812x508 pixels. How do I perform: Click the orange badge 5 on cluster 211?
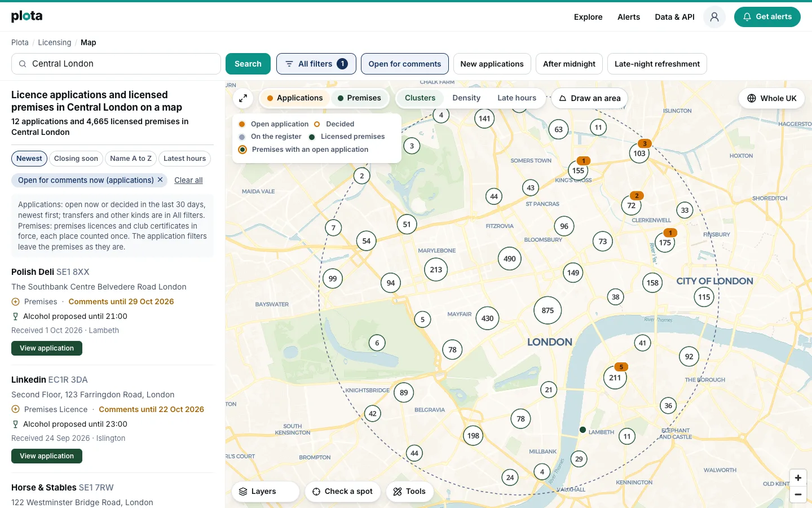click(621, 367)
